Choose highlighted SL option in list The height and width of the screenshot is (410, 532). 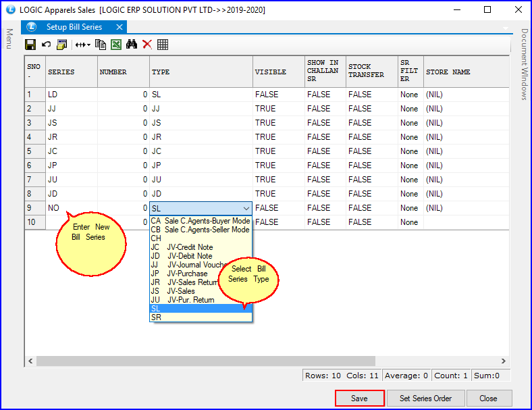(201, 309)
